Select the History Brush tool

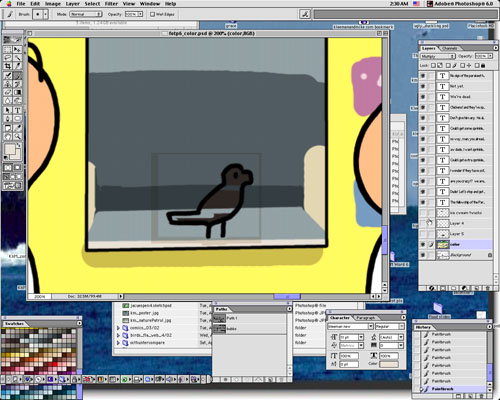17,84
